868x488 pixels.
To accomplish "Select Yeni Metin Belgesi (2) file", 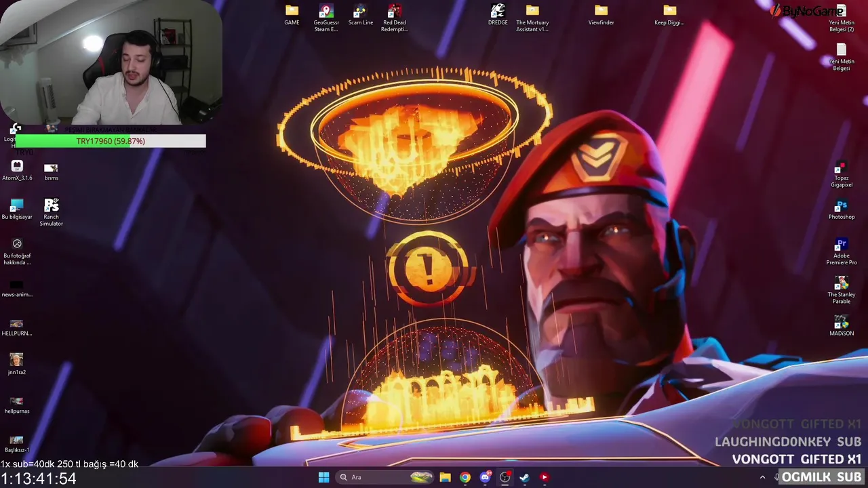I will [842, 18].
